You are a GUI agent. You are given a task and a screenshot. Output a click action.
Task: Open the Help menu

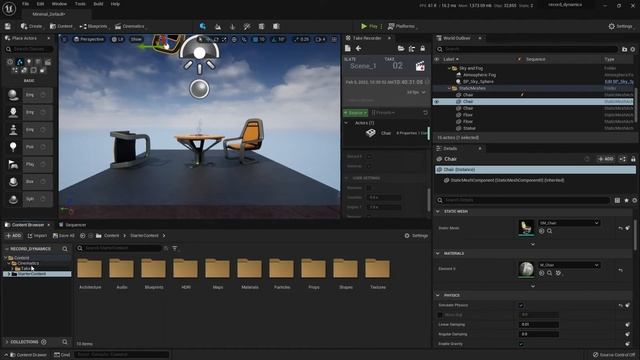[x=116, y=4]
